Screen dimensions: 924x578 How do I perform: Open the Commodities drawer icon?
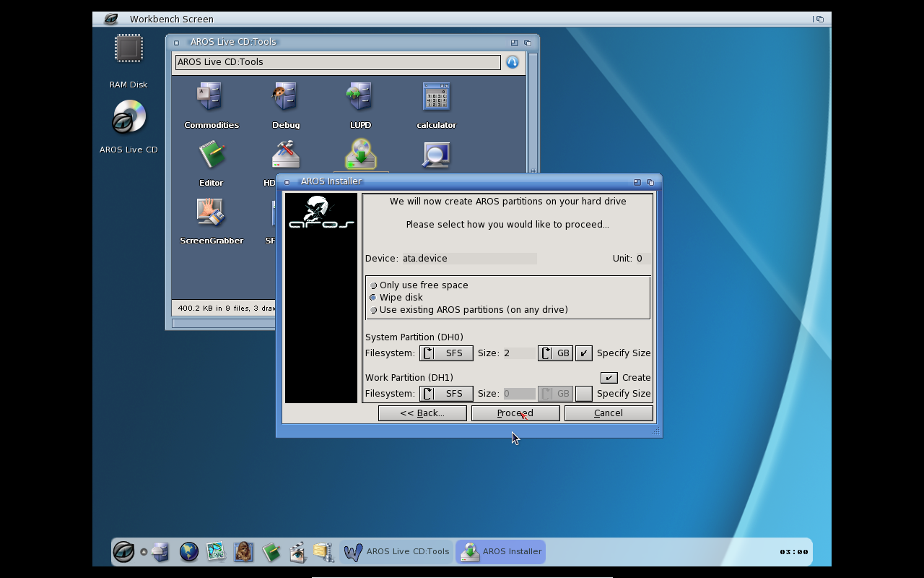pyautogui.click(x=210, y=96)
